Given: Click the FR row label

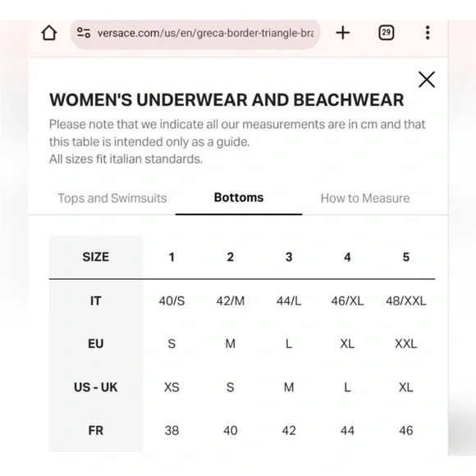Looking at the screenshot, I should pos(96,431).
